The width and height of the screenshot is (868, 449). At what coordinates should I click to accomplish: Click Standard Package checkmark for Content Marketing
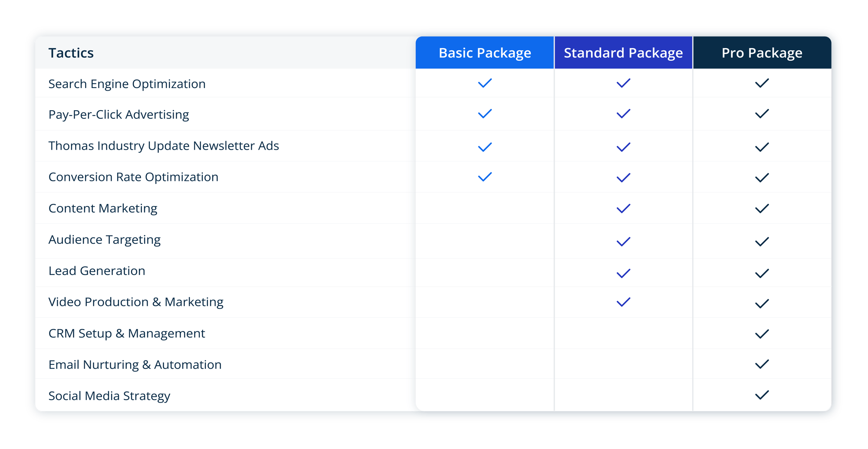coord(623,209)
